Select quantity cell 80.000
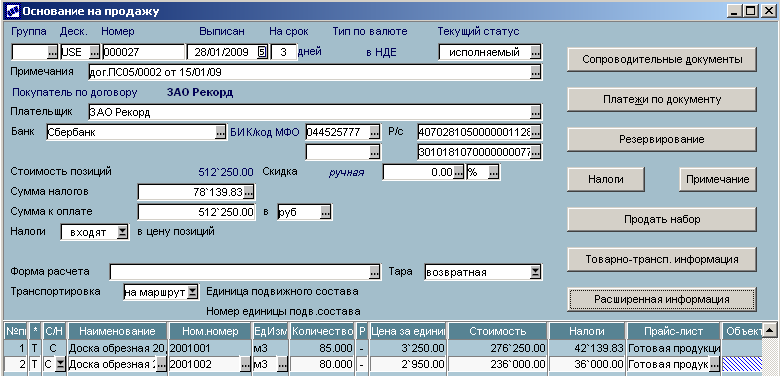The width and height of the screenshot is (780, 376). click(323, 365)
